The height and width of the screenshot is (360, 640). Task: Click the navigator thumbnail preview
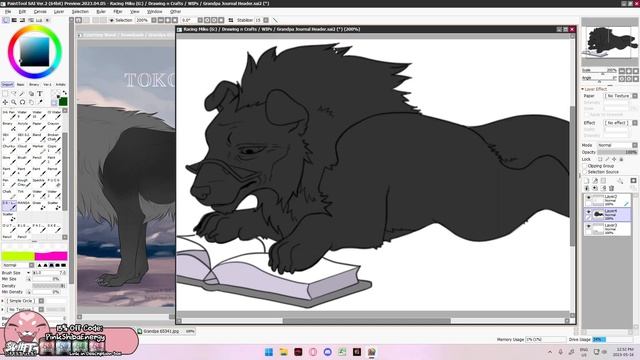(x=609, y=42)
